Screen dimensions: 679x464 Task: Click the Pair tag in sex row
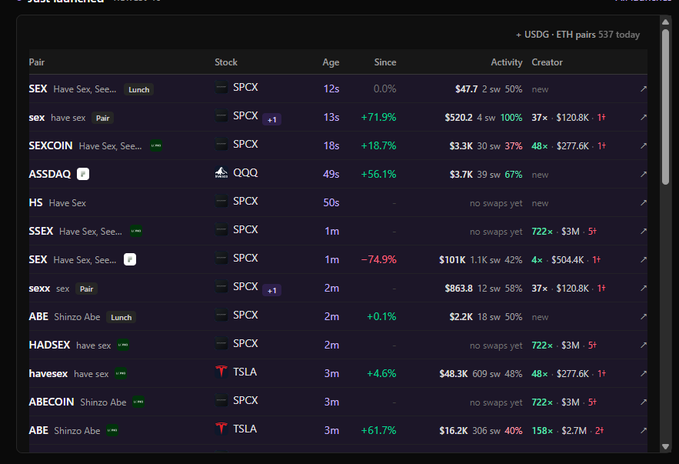point(103,118)
